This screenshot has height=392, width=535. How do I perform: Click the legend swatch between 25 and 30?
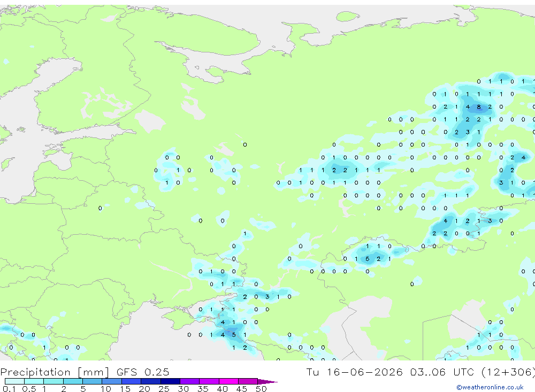click(170, 381)
